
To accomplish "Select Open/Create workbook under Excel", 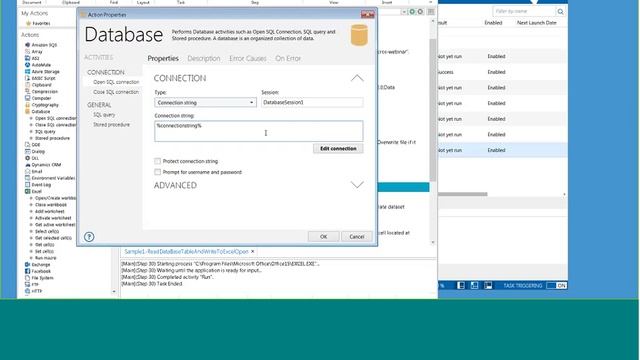I will [56, 198].
